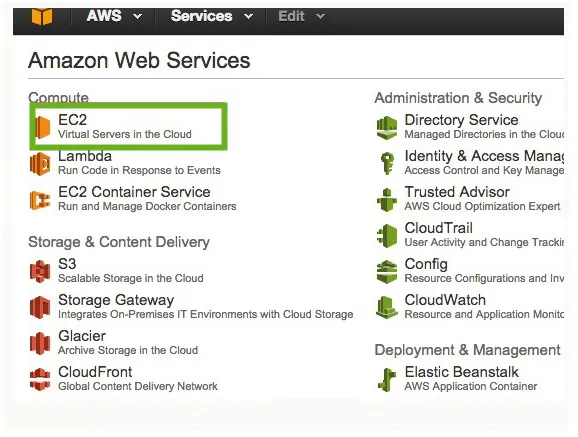Open the CloudWatch link
This screenshot has height=437, width=578.
point(445,300)
